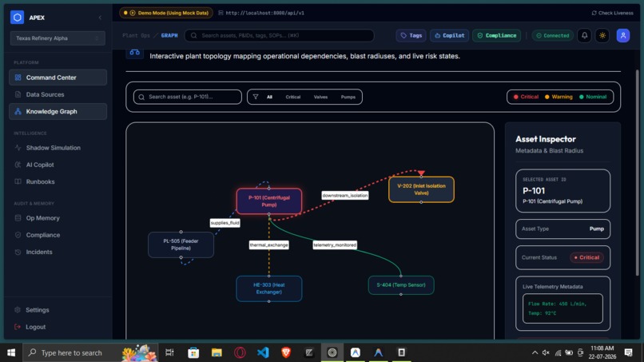Open File Explorer from the taskbar
This screenshot has height=362, width=644.
tap(217, 352)
